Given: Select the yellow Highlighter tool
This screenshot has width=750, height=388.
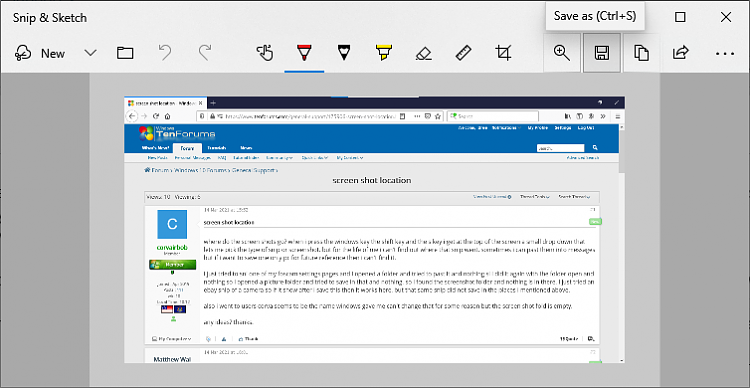Looking at the screenshot, I should pos(384,53).
